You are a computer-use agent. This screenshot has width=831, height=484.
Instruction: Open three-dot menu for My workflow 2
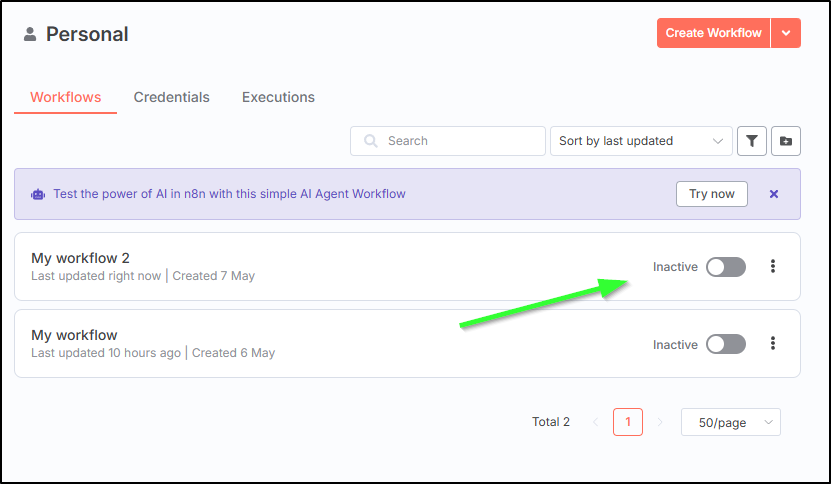[773, 266]
